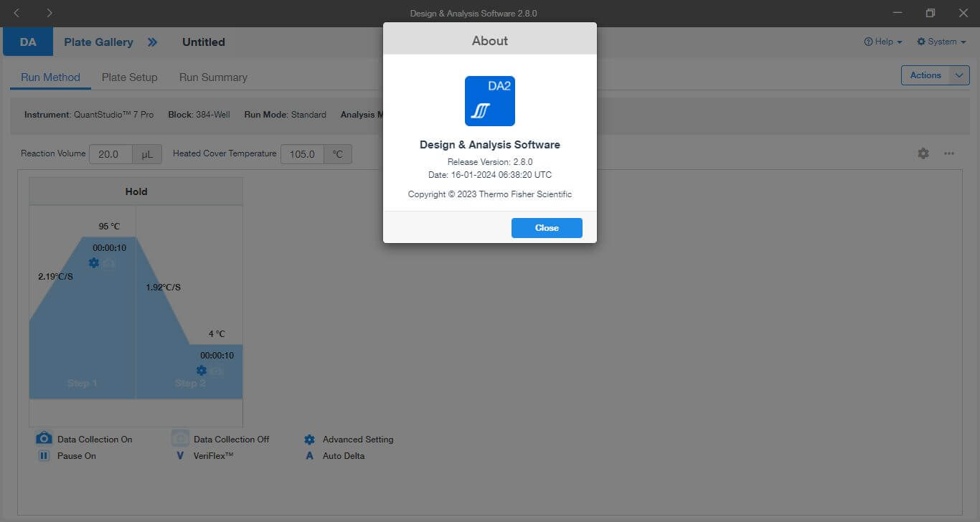Click the 1.92°C/S ramp rate

click(x=164, y=288)
